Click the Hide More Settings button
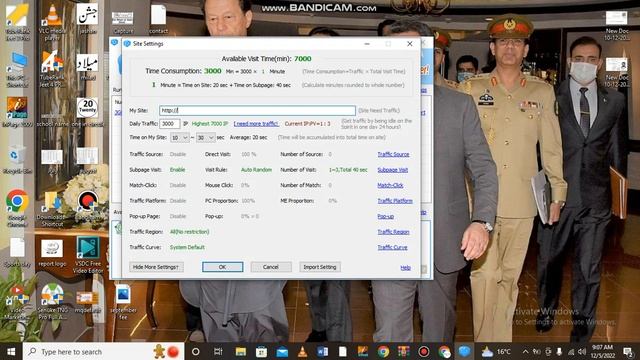The image size is (640, 360). pos(156,267)
